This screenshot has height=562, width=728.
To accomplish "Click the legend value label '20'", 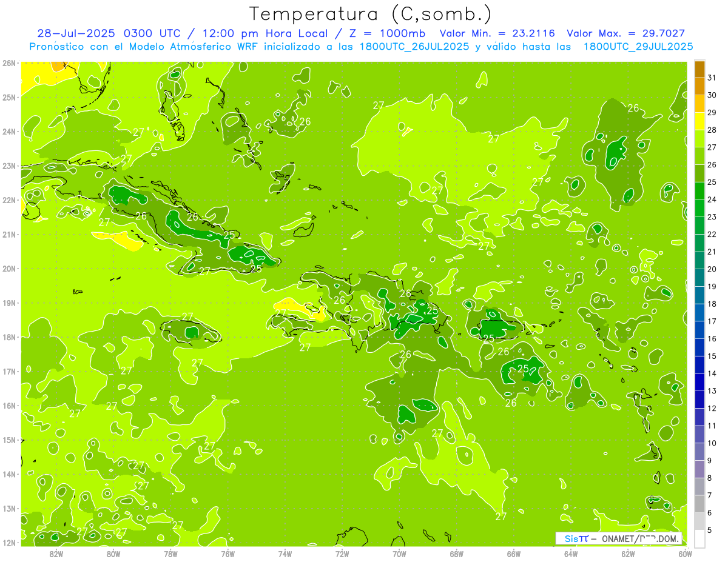I will 712,269.
